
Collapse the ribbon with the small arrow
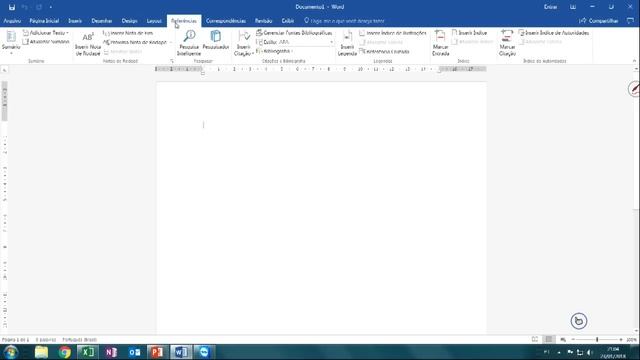[x=634, y=61]
